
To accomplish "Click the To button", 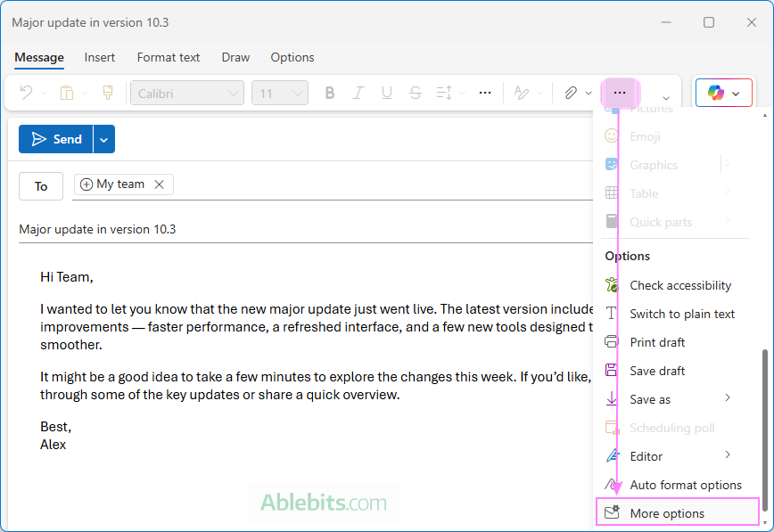I will click(40, 185).
